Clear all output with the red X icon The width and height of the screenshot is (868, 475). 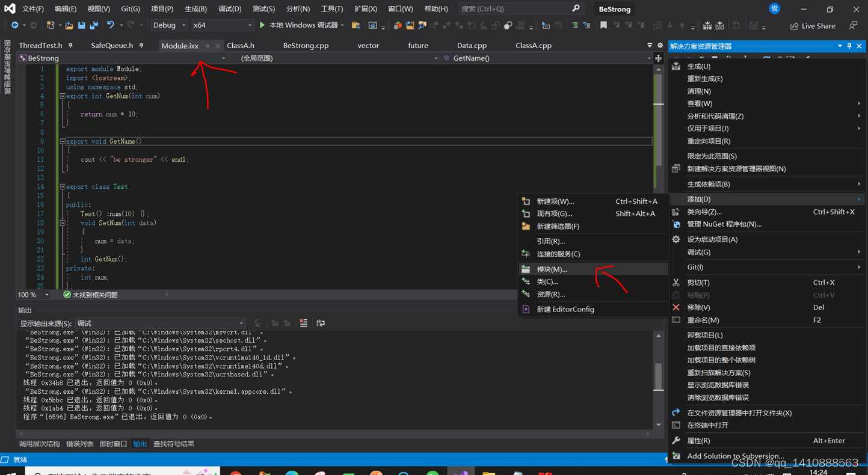(304, 323)
